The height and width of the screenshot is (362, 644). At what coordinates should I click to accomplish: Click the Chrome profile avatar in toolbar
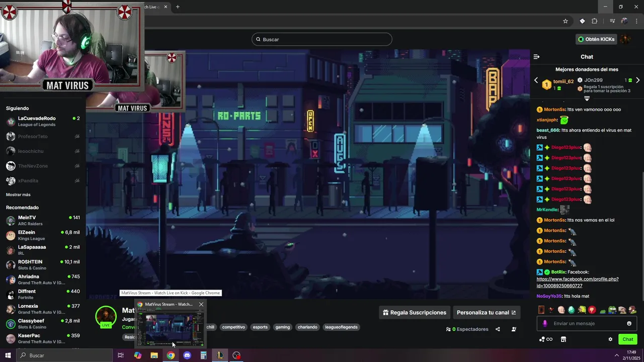coord(624,21)
